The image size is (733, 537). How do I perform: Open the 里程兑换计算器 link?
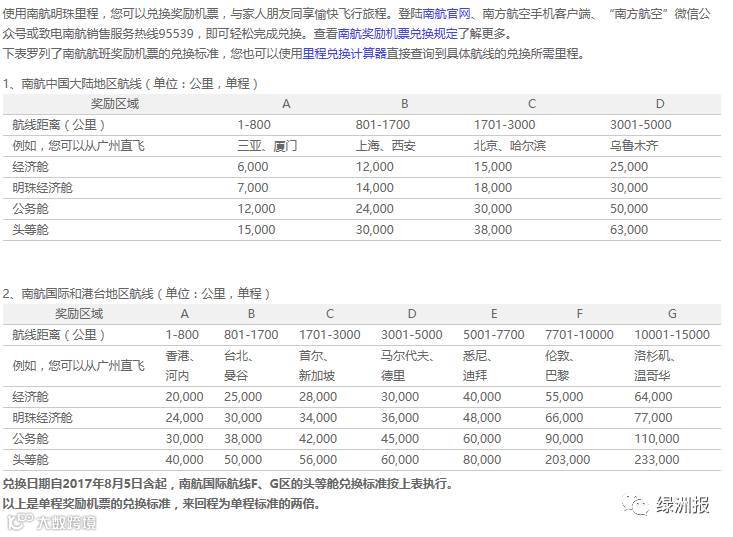click(344, 54)
